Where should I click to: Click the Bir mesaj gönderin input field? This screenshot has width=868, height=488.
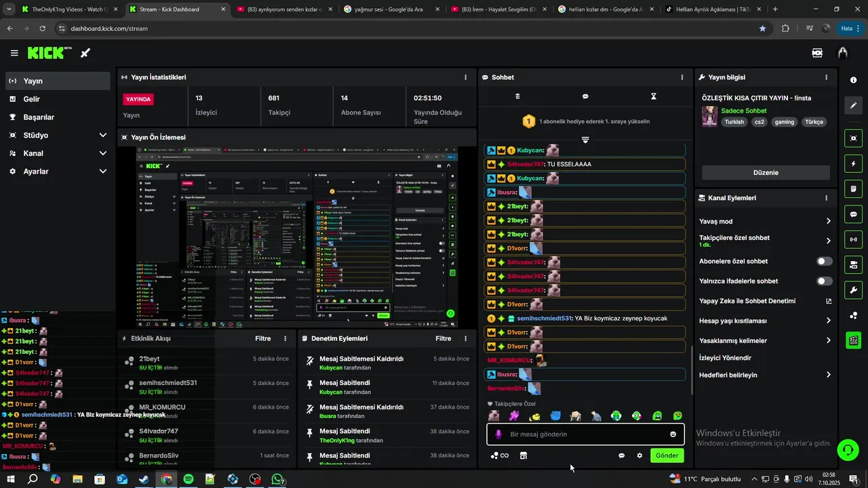coord(586,434)
